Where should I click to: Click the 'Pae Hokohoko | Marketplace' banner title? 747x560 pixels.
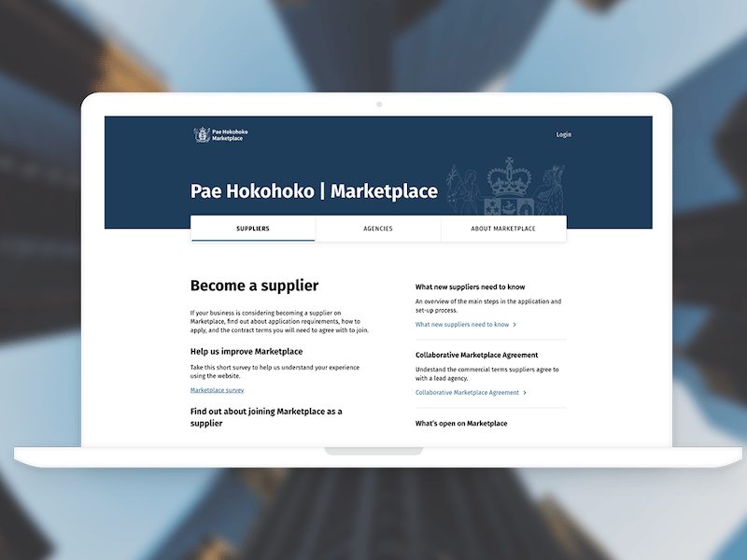coord(314,191)
